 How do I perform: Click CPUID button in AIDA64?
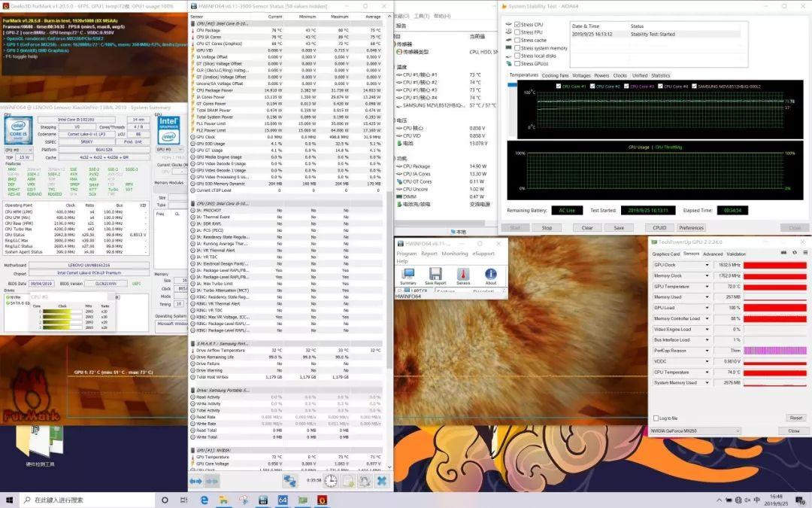(659, 227)
